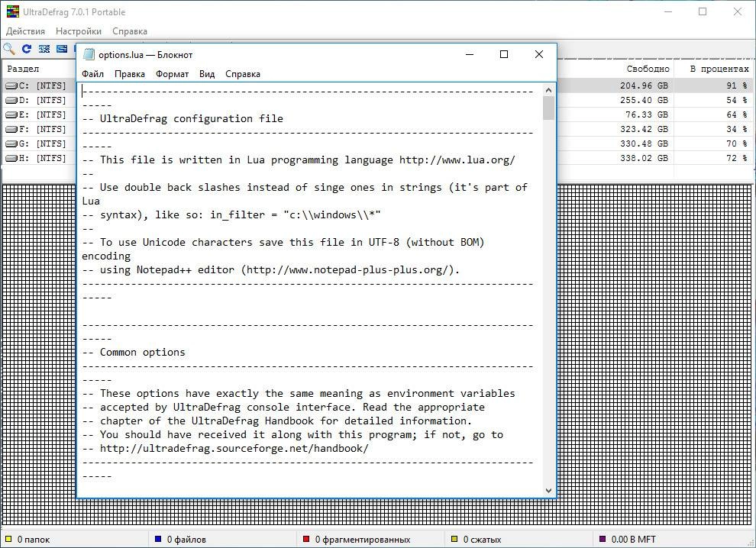756x548 pixels.
Task: Click the purple MFT indicator square
Action: click(x=603, y=540)
